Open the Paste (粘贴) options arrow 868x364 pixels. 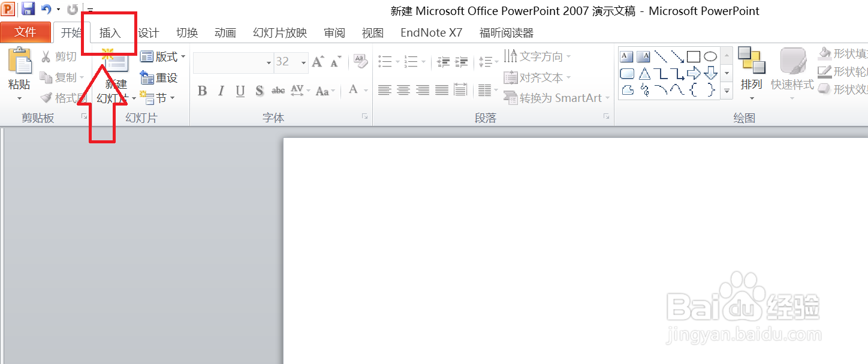pyautogui.click(x=19, y=98)
